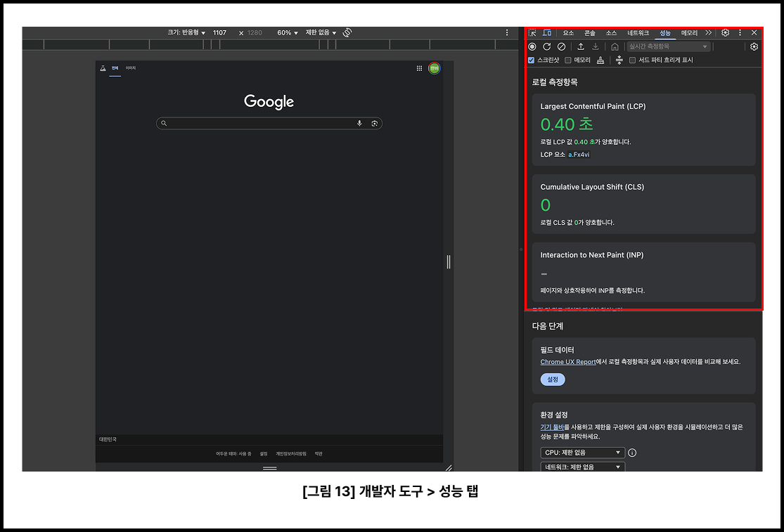Switch to the 콘솔 tab

coord(590,33)
